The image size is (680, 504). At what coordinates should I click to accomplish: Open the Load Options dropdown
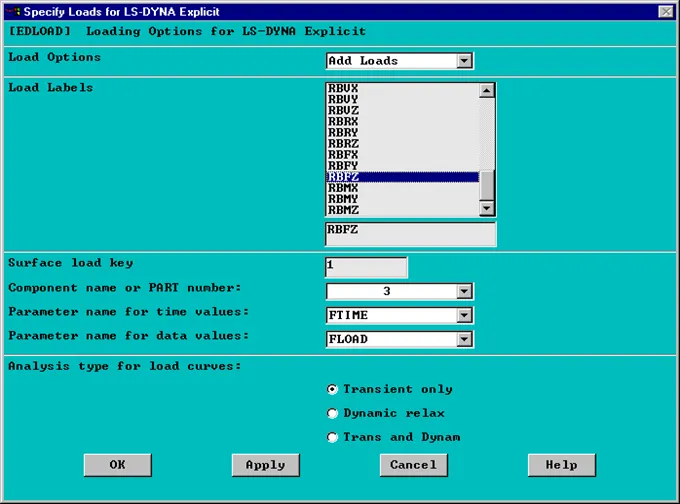click(464, 61)
